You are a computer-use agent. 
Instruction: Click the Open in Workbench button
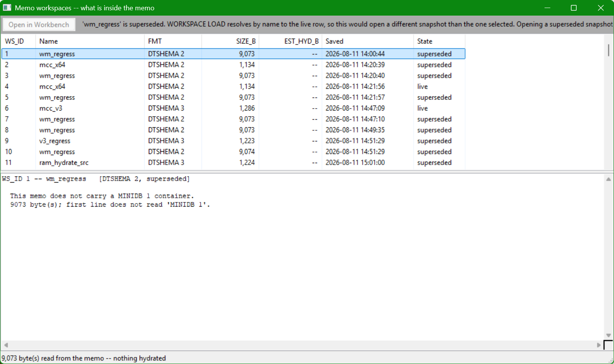pyautogui.click(x=39, y=24)
